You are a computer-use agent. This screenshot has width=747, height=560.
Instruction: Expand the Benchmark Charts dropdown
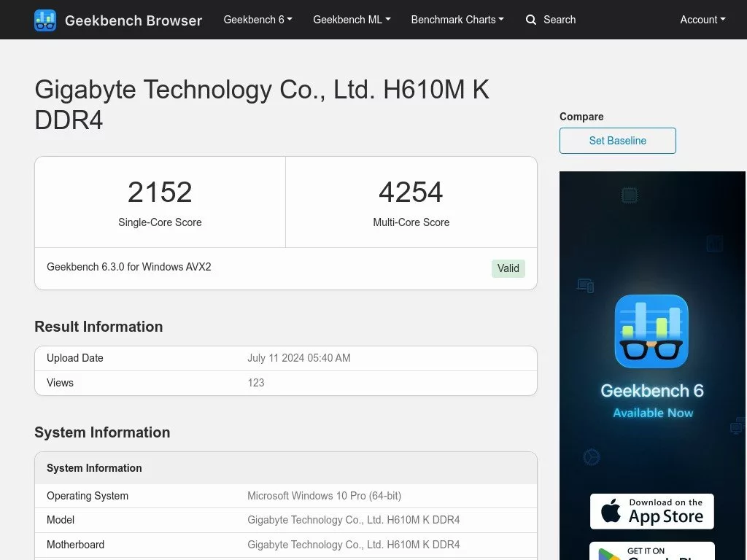pos(457,20)
